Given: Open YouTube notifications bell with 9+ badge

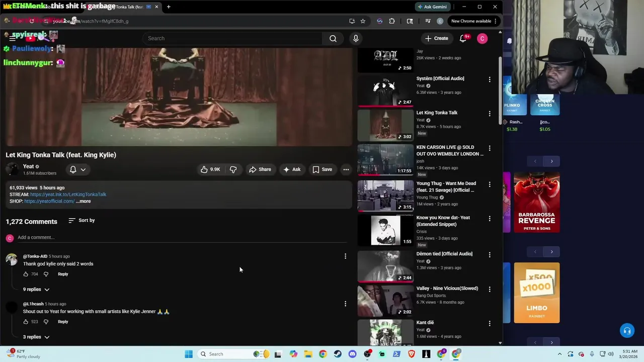Looking at the screenshot, I should pos(463,38).
